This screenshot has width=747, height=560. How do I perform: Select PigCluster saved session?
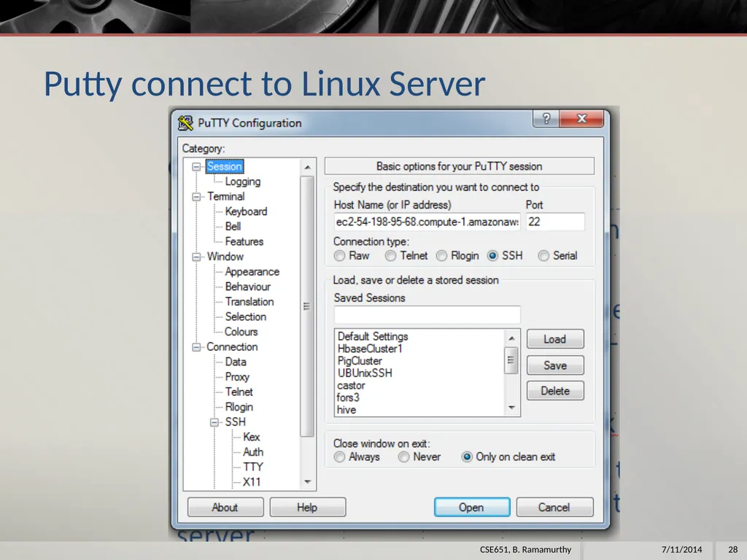(x=359, y=361)
